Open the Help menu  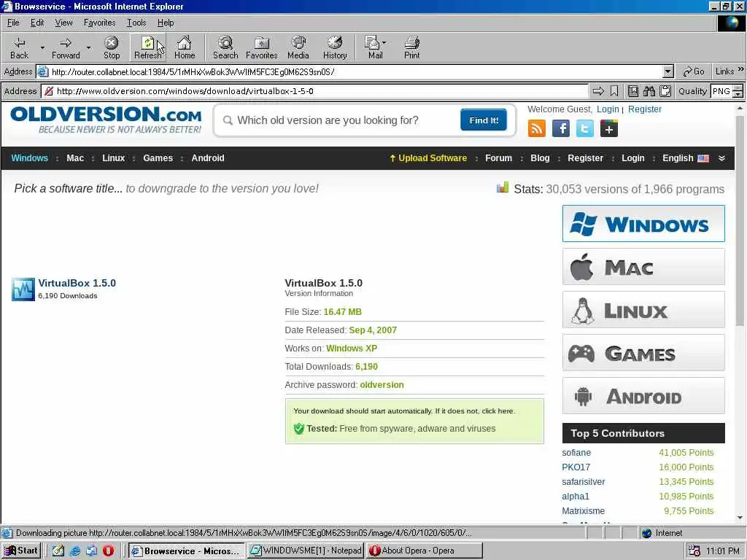pos(166,23)
